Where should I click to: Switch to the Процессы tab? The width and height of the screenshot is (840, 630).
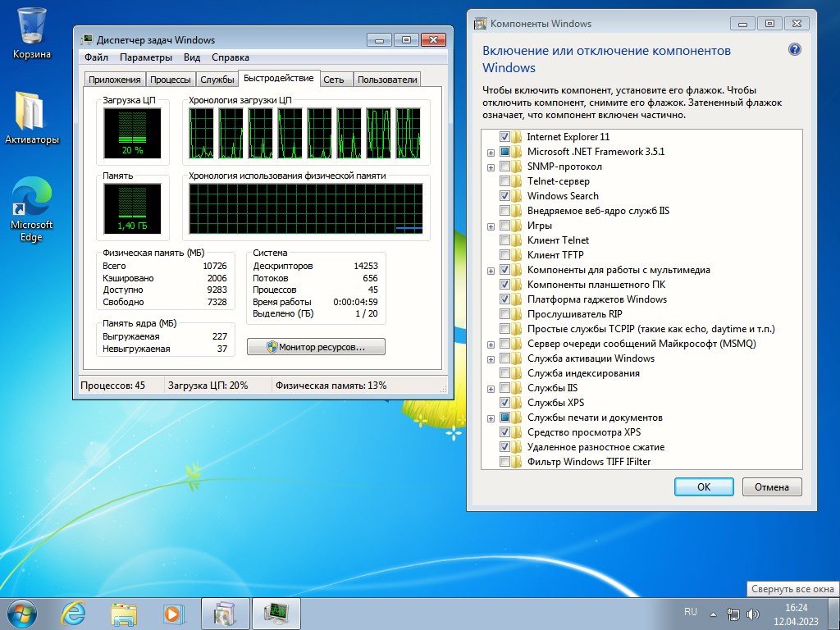coord(171,80)
